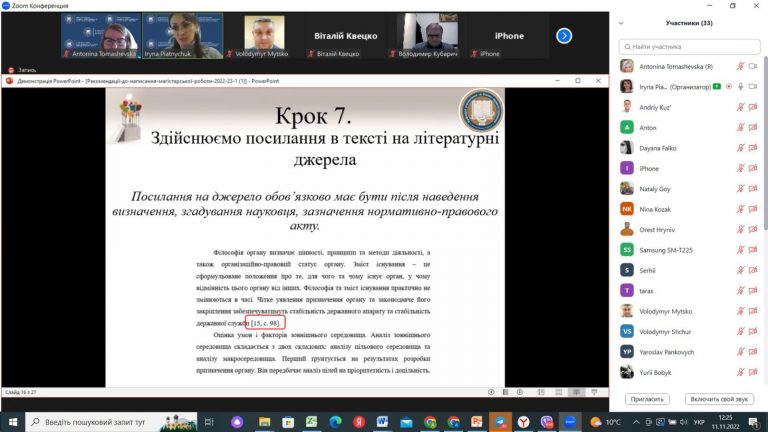Open Word from the Windows taskbar
The width and height of the screenshot is (768, 432).
(382, 422)
